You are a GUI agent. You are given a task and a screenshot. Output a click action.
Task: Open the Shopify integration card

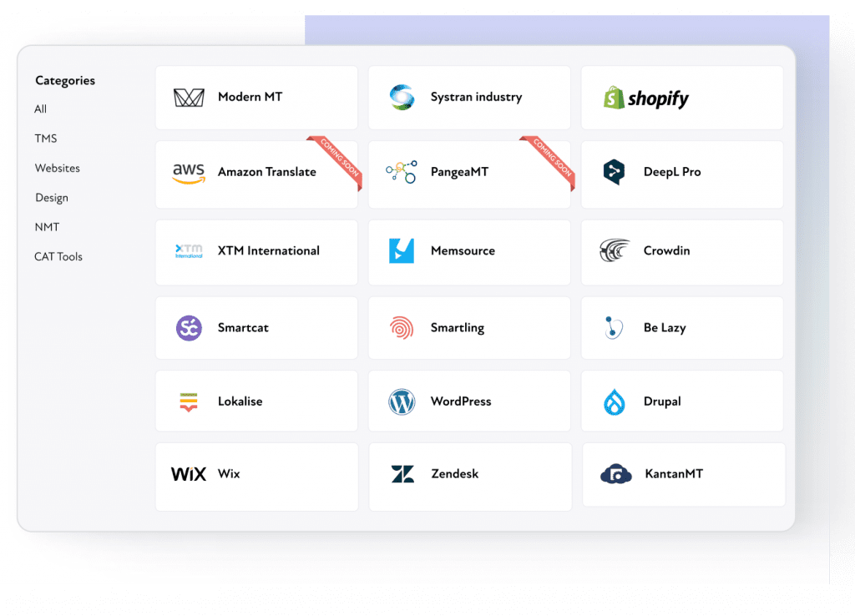coord(682,98)
